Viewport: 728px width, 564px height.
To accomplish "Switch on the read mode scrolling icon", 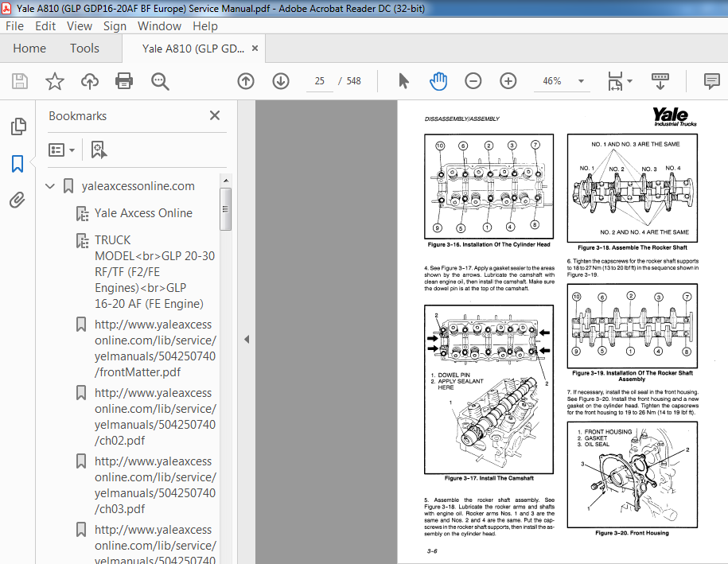I will click(660, 81).
